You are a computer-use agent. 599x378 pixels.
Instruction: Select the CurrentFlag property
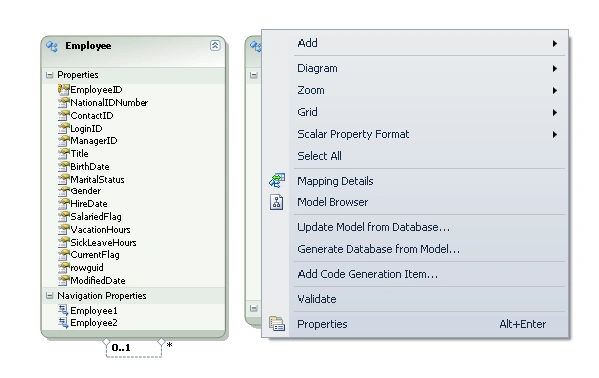[95, 255]
